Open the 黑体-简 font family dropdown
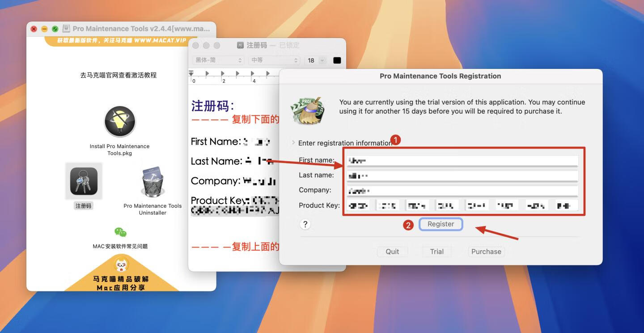 tap(219, 60)
